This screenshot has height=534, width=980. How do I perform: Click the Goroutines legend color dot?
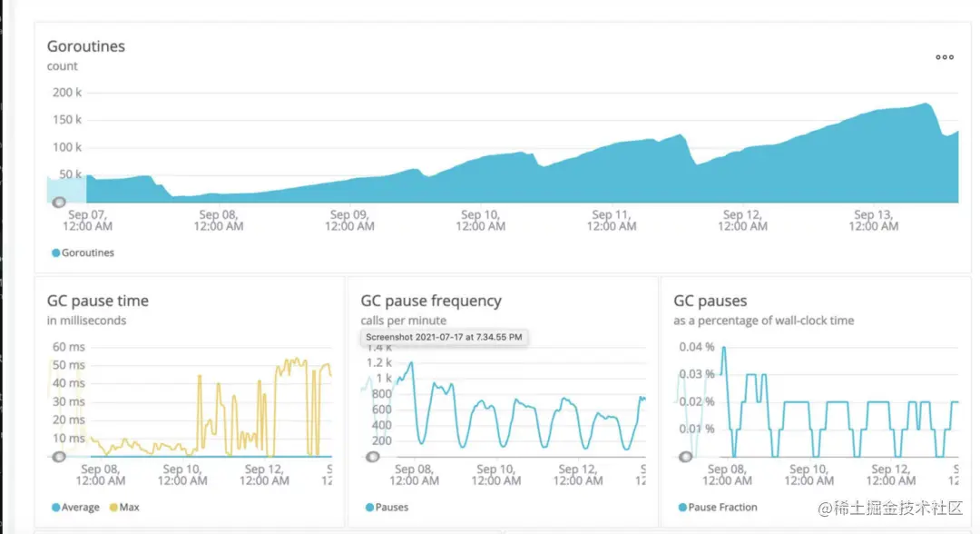point(56,253)
